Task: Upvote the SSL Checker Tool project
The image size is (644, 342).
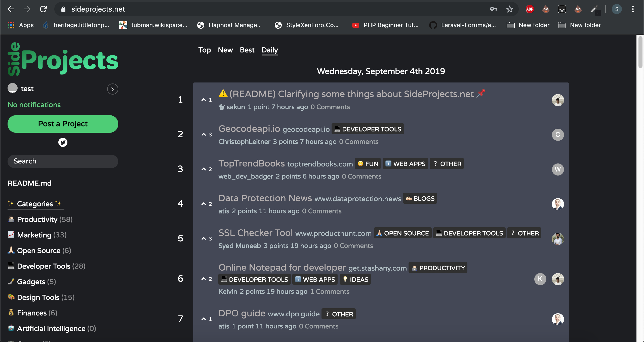Action: pos(204,239)
